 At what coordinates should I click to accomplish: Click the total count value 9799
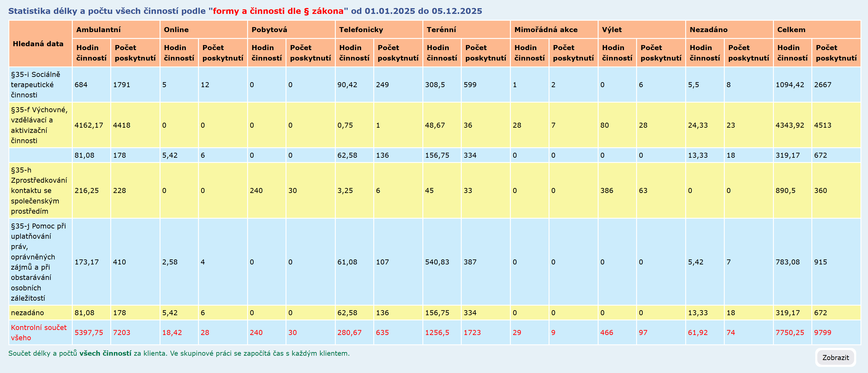(823, 332)
